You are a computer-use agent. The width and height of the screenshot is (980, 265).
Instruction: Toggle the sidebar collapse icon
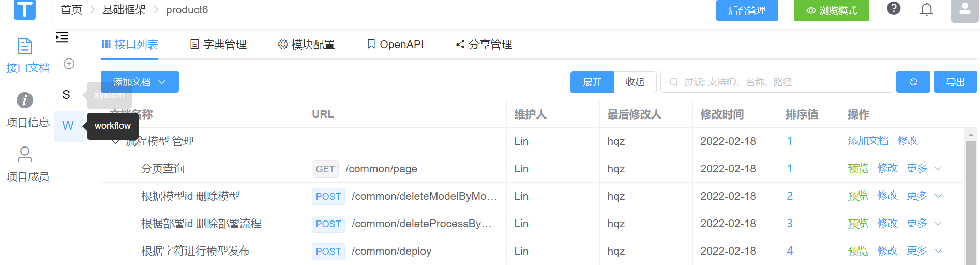(x=62, y=37)
